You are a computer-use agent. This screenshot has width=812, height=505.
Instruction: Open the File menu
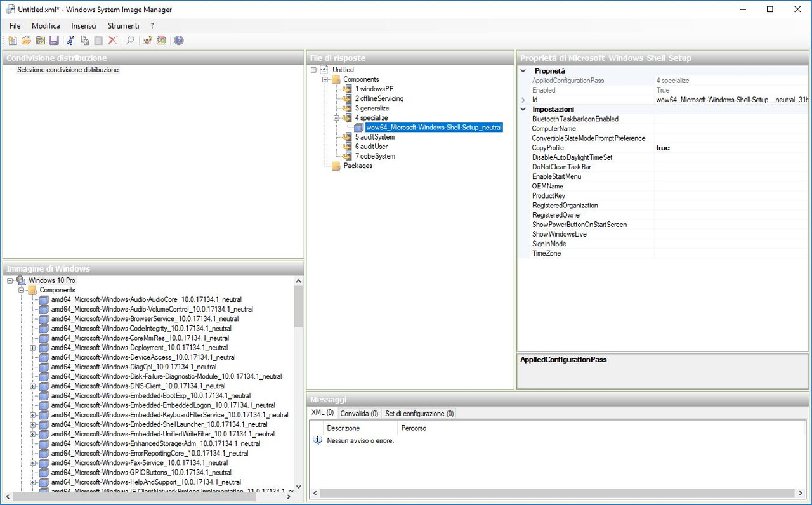tap(15, 26)
